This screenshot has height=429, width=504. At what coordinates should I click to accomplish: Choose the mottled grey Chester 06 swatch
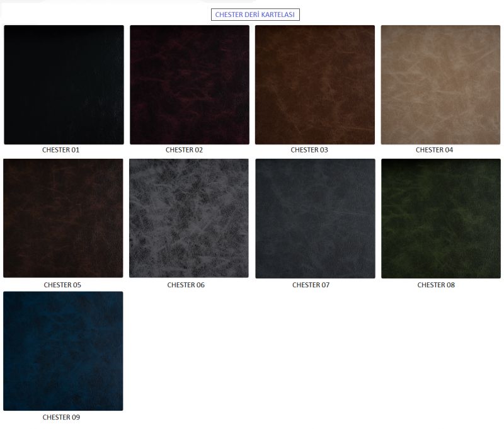pos(189,218)
